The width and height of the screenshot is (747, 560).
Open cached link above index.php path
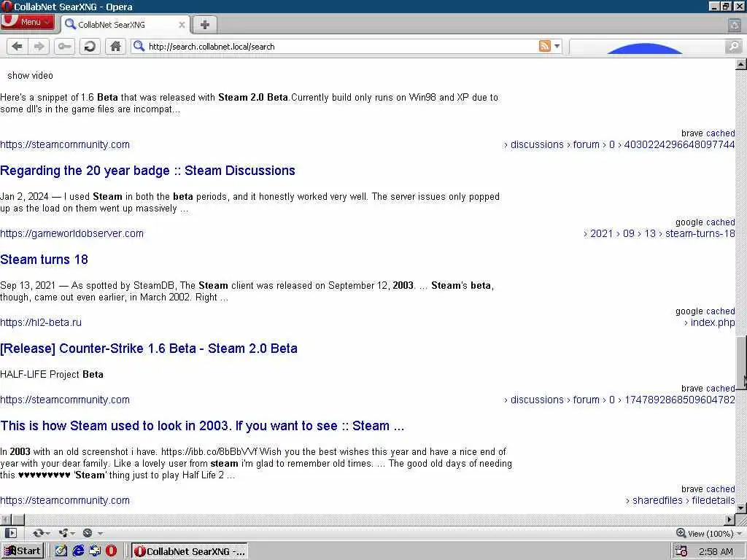coord(721,311)
